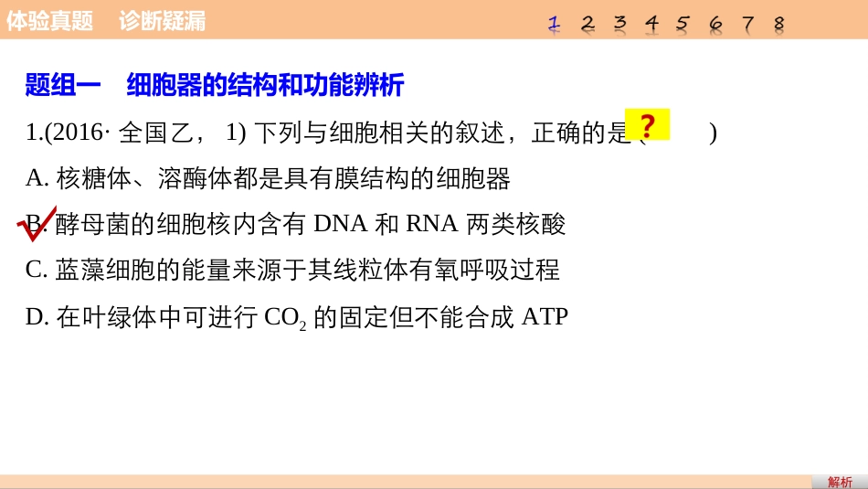Click the heading 题组一 细胞器的结构和功能辨析
Image resolution: width=868 pixels, height=489 pixels.
tap(215, 85)
